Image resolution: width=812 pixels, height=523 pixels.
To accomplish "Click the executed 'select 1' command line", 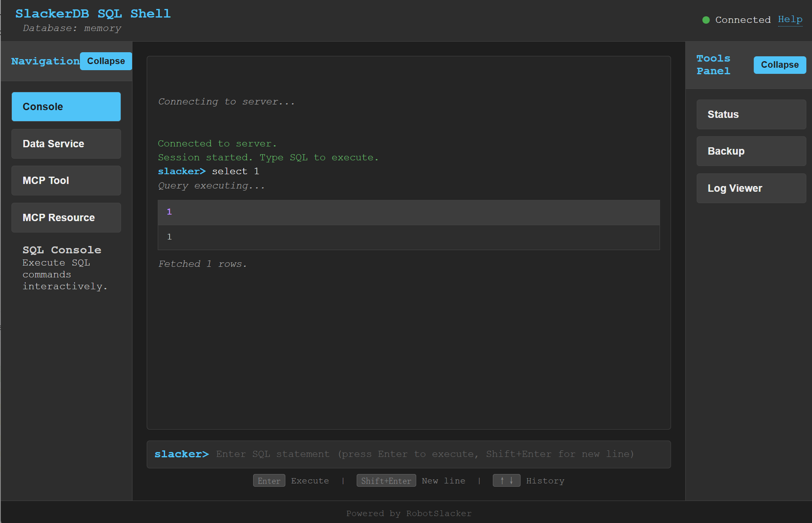I will [235, 171].
